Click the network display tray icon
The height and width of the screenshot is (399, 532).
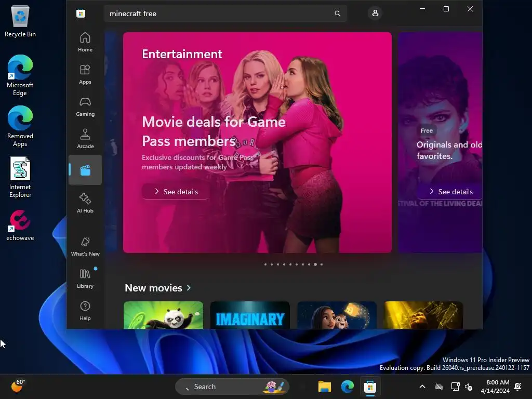pos(455,387)
